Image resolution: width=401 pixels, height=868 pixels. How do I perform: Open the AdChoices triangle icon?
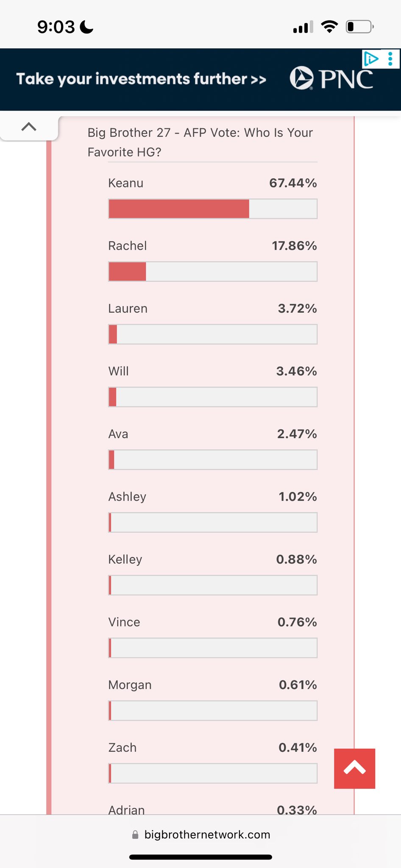tap(371, 58)
